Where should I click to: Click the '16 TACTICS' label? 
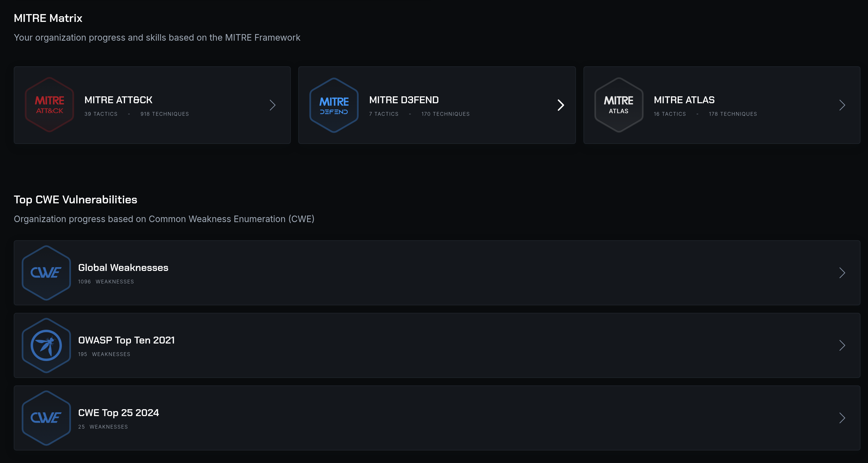pos(669,114)
